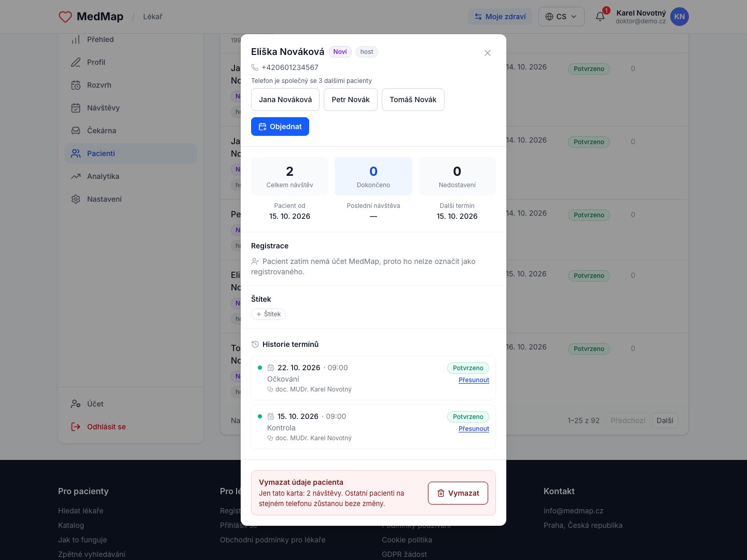Click the blue Objednat button
The image size is (747, 560).
(280, 127)
